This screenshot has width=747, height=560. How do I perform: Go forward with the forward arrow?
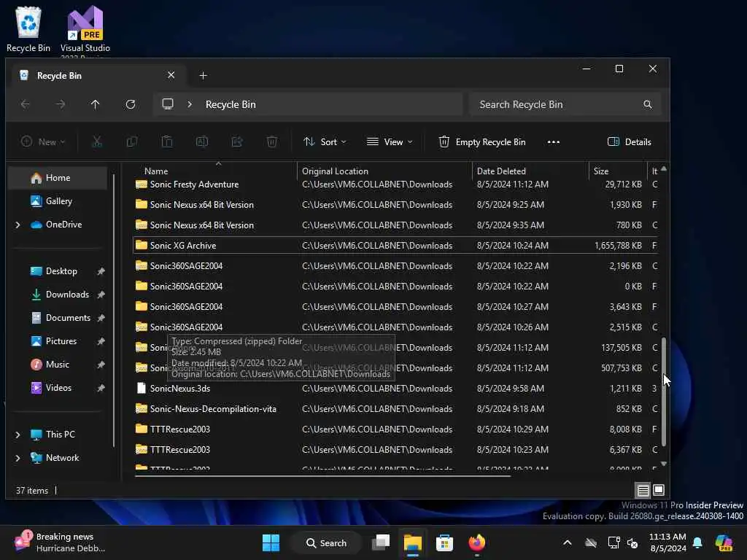point(61,104)
